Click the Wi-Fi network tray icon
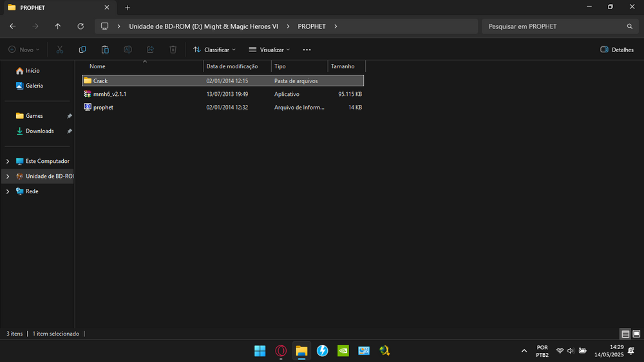The height and width of the screenshot is (362, 644). 560,351
